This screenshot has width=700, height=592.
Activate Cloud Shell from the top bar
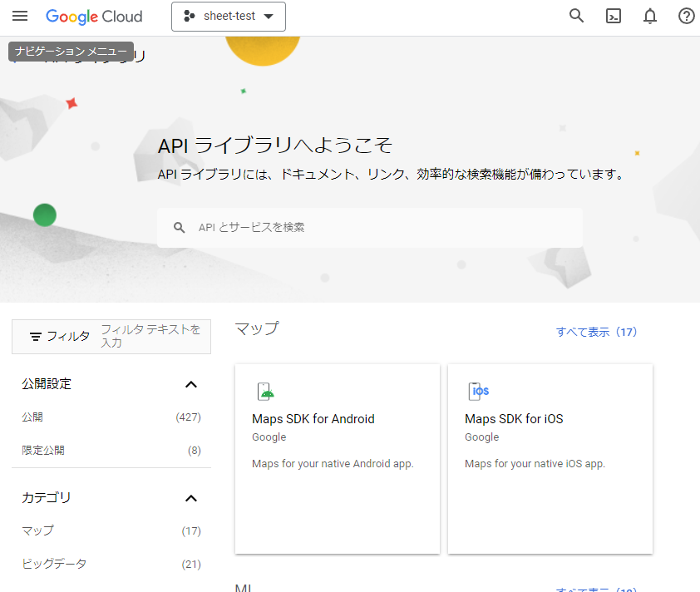[613, 16]
